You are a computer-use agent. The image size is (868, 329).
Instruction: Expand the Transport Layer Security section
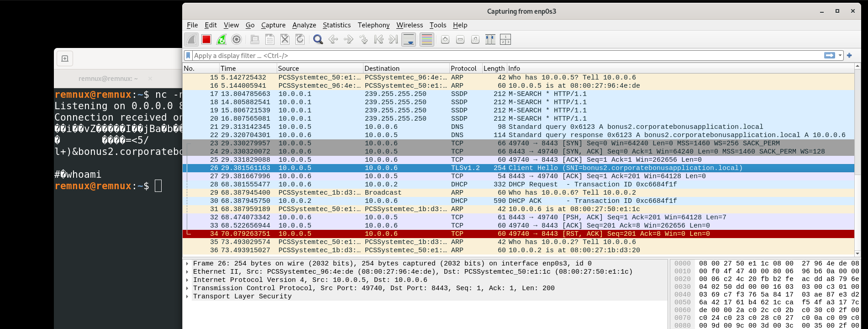(x=187, y=297)
